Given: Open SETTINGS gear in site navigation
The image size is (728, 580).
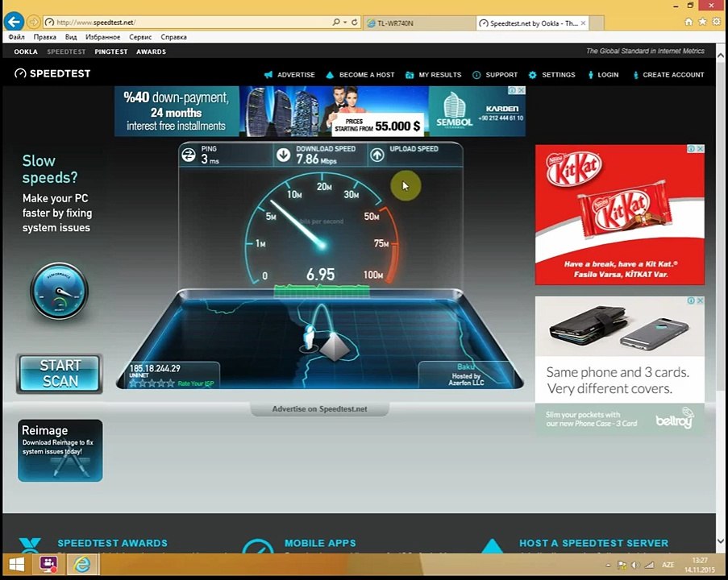Looking at the screenshot, I should pyautogui.click(x=532, y=75).
